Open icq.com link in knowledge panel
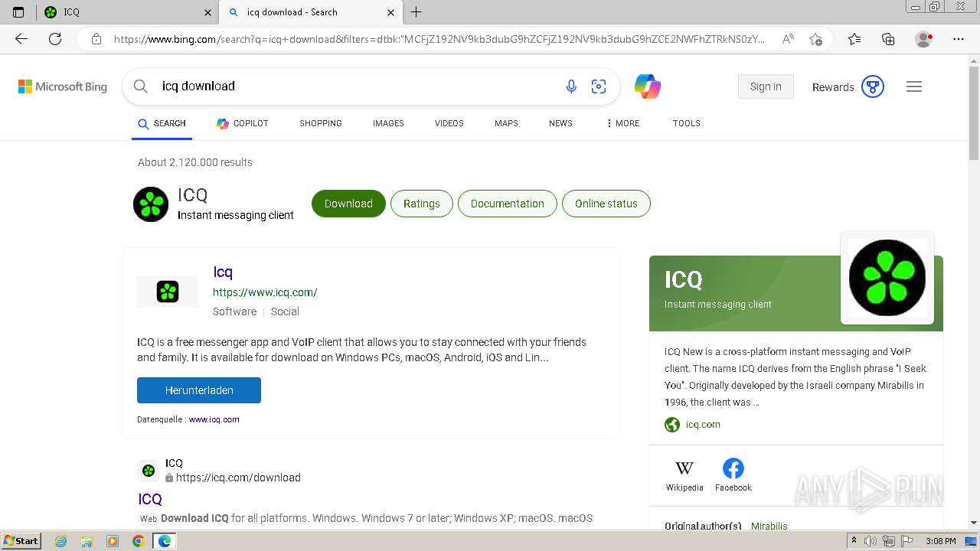 coord(703,425)
